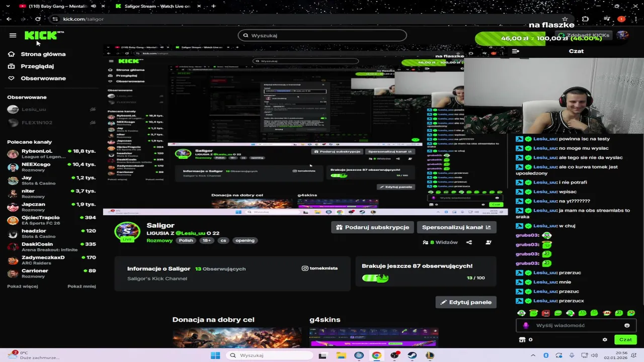The image size is (644, 362).
Task: Open Obserwowane in the sidebar
Action: (x=43, y=78)
